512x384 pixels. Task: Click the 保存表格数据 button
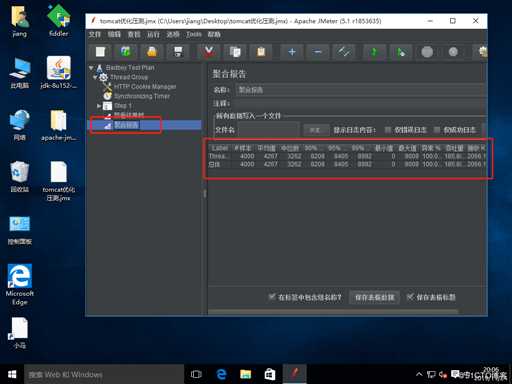[x=374, y=297]
